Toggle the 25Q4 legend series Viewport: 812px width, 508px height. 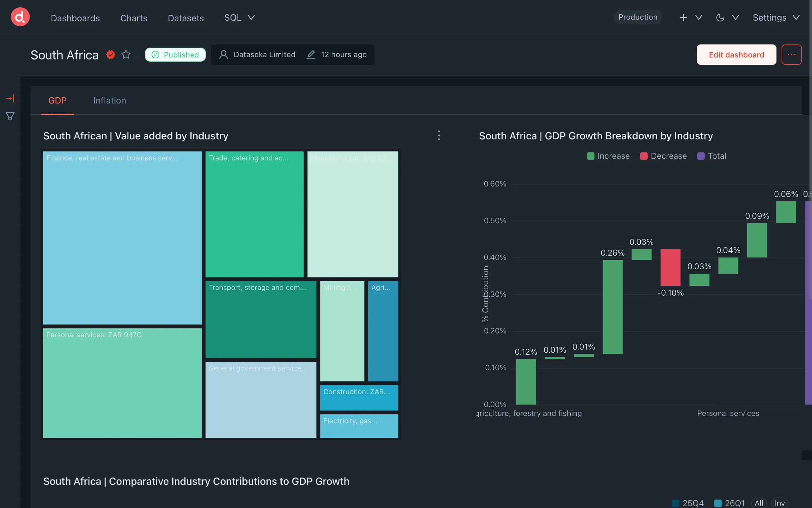click(688, 503)
